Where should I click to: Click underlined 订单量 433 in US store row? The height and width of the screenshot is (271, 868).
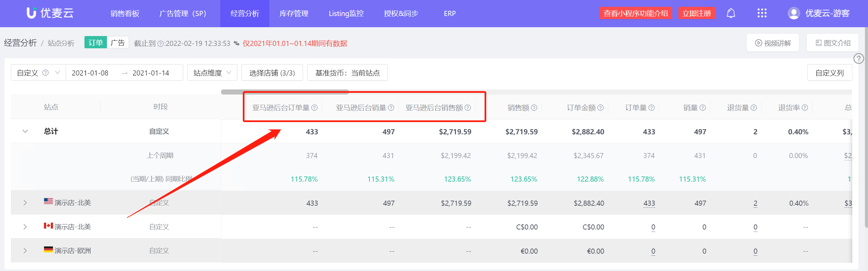649,203
